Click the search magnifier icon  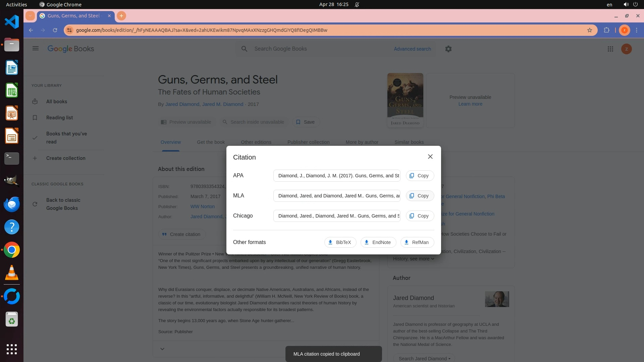pos(244,49)
